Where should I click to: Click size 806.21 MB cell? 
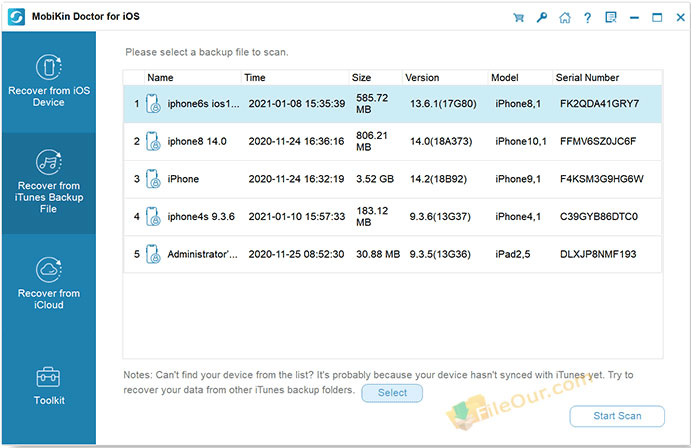tap(372, 141)
